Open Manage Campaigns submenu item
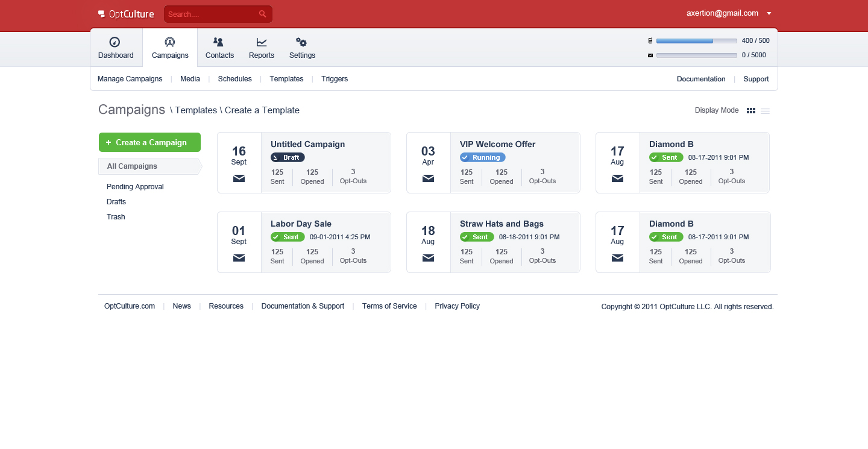 (x=130, y=79)
